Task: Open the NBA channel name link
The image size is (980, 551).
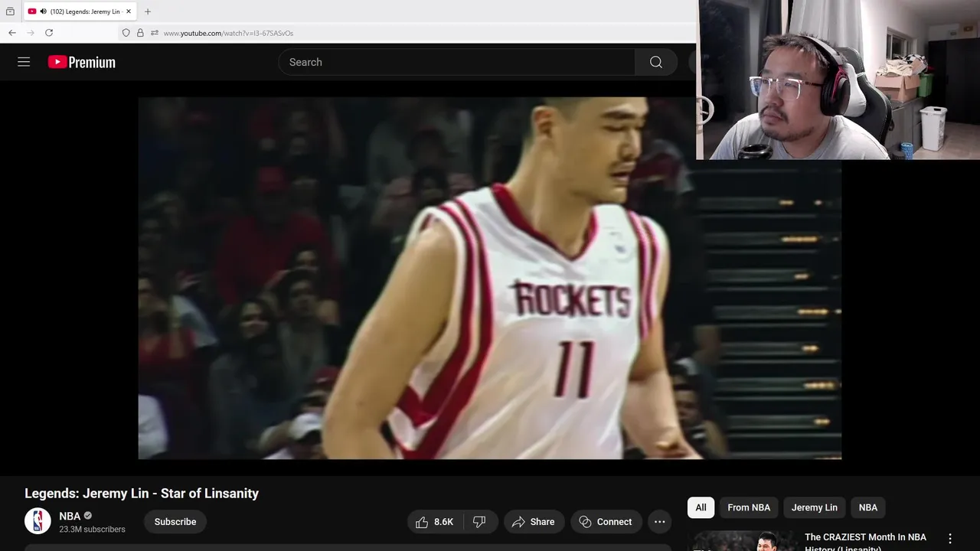Action: (70, 516)
